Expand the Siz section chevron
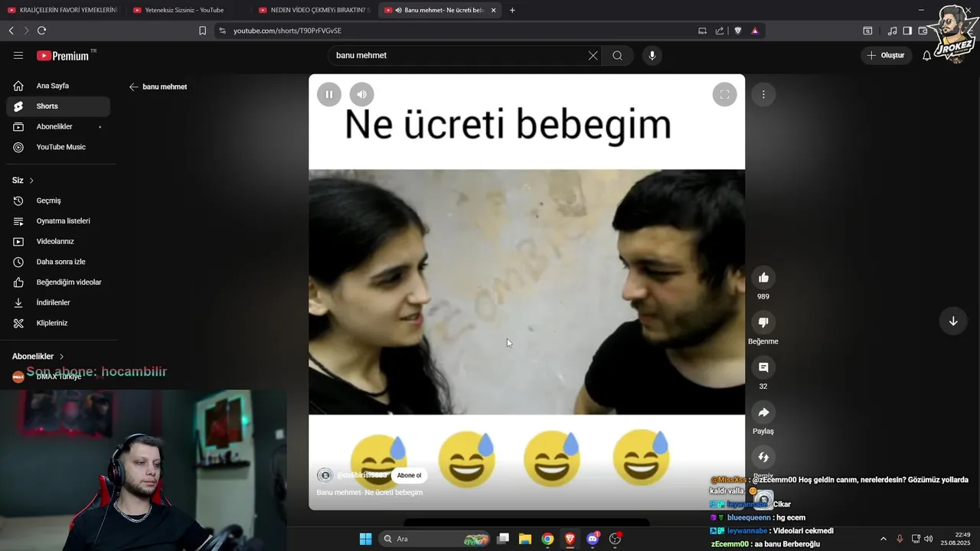This screenshot has height=551, width=980. click(31, 181)
